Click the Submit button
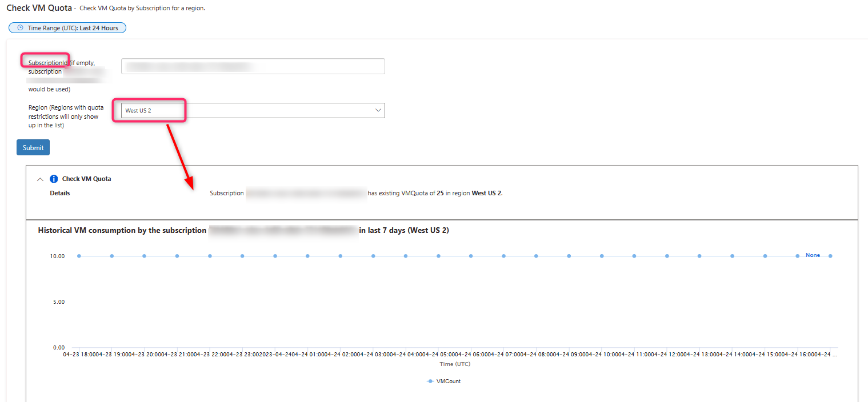This screenshot has width=868, height=402. pyautogui.click(x=33, y=147)
